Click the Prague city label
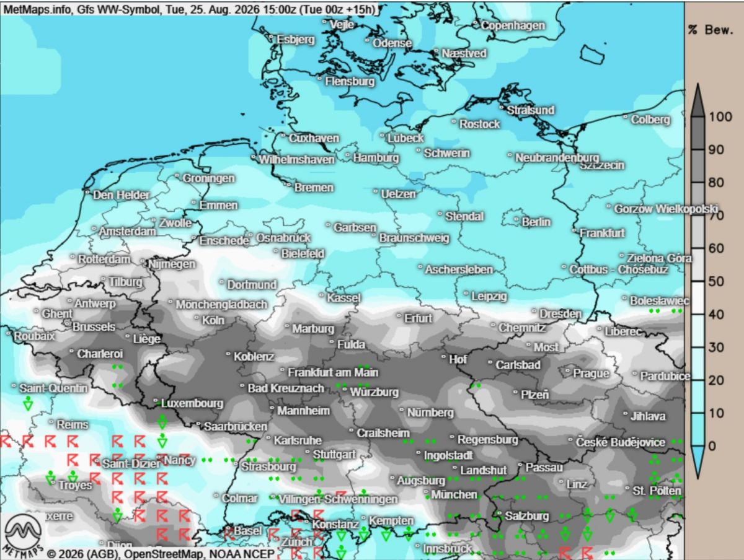This screenshot has width=744, height=560. point(591,374)
